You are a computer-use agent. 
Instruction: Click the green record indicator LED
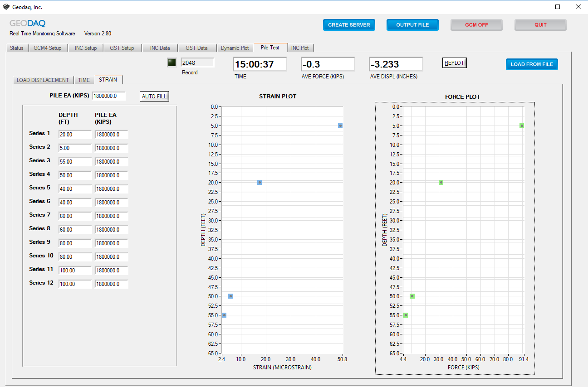pos(171,63)
